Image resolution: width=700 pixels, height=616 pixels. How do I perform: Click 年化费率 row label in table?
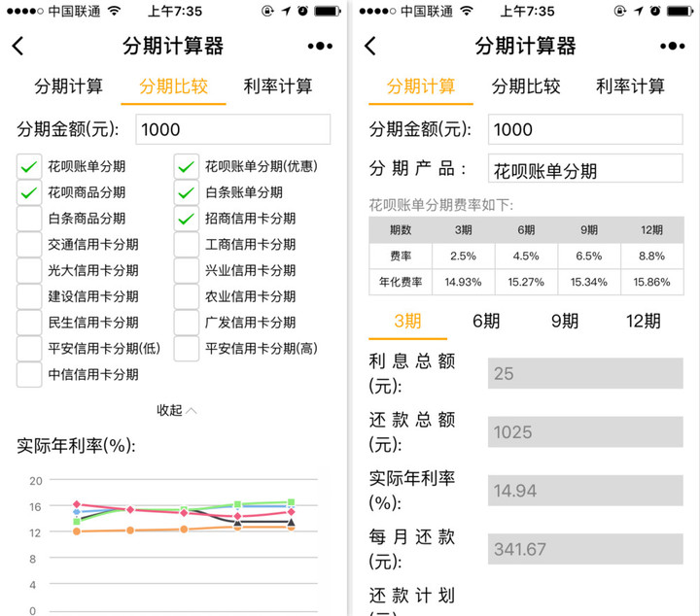pyautogui.click(x=401, y=282)
